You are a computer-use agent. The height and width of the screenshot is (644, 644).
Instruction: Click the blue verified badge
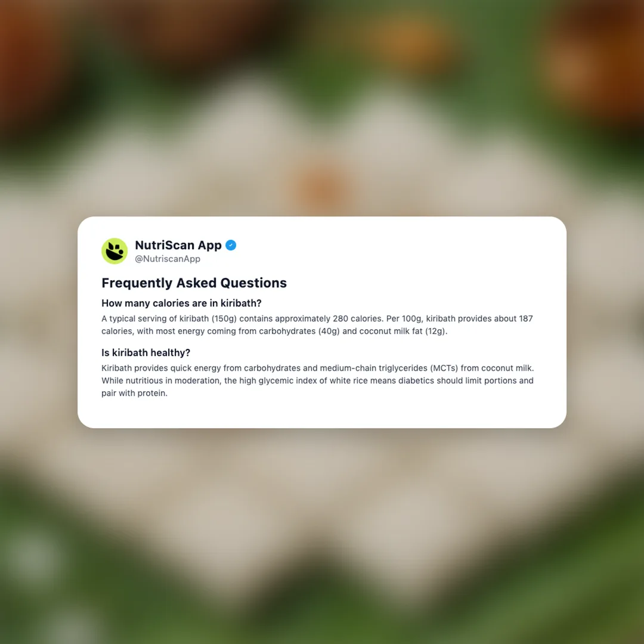231,245
